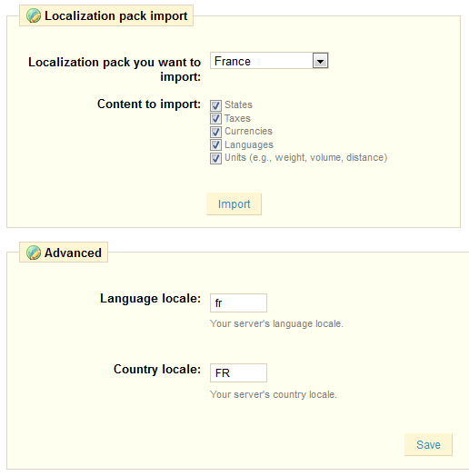The width and height of the screenshot is (469, 476).
Task: Select the France combo box field
Action: click(x=269, y=61)
